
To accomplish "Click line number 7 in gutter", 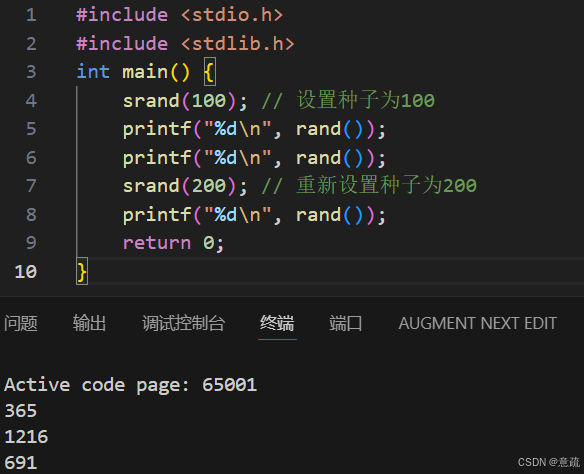I will tap(31, 186).
